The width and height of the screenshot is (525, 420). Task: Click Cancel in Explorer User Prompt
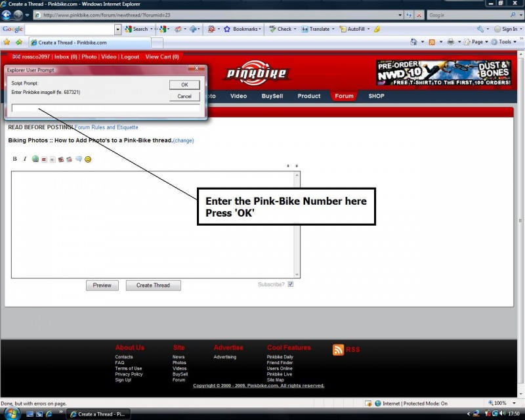click(184, 96)
